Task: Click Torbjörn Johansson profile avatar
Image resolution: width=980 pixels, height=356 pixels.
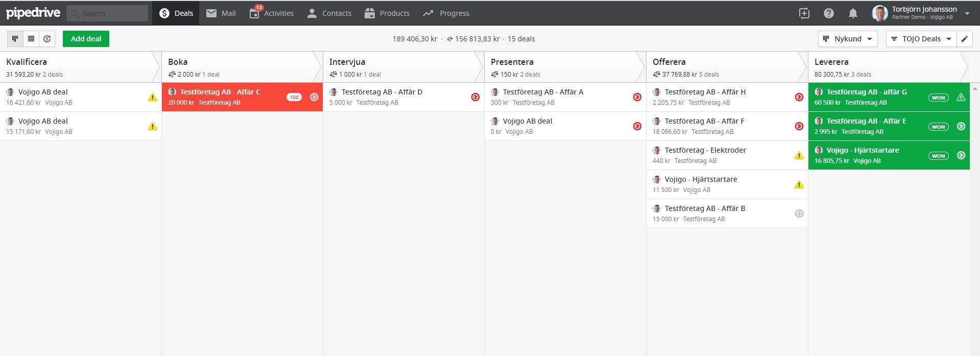Action: click(x=880, y=13)
